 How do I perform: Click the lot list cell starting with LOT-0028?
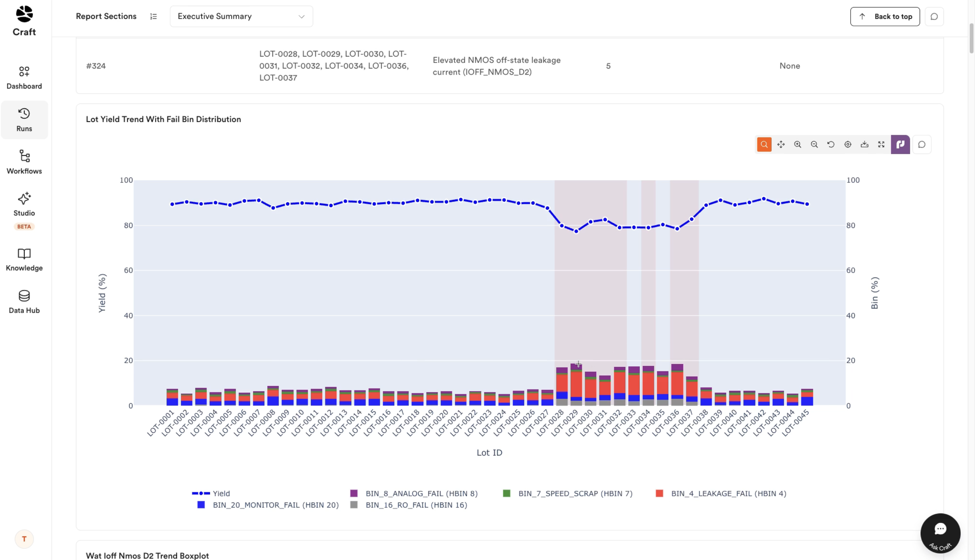click(x=334, y=66)
